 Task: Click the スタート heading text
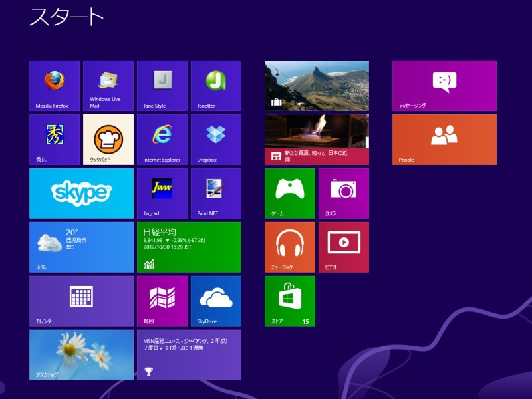(66, 17)
